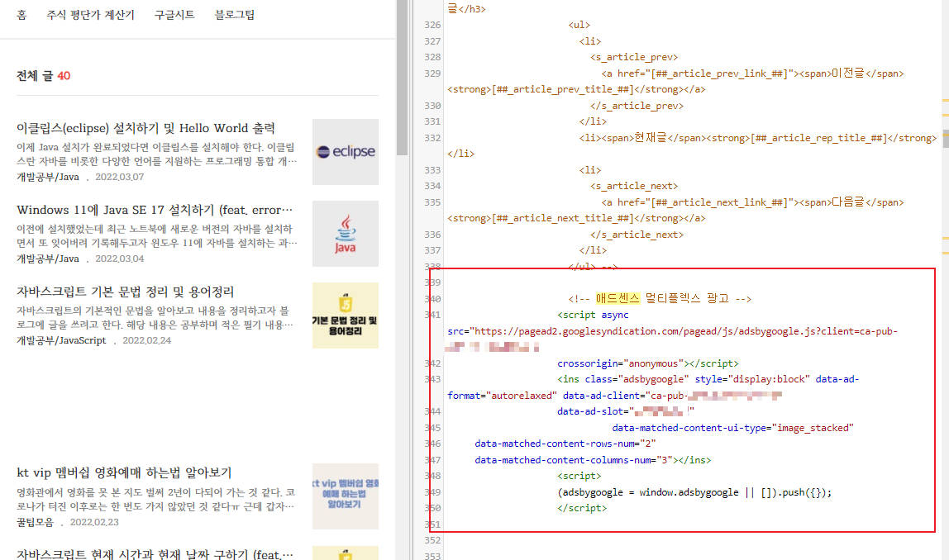Click data-matched-content-ui-type="image_stacked" attribute
Viewport: 949px width, 560px height.
click(732, 428)
